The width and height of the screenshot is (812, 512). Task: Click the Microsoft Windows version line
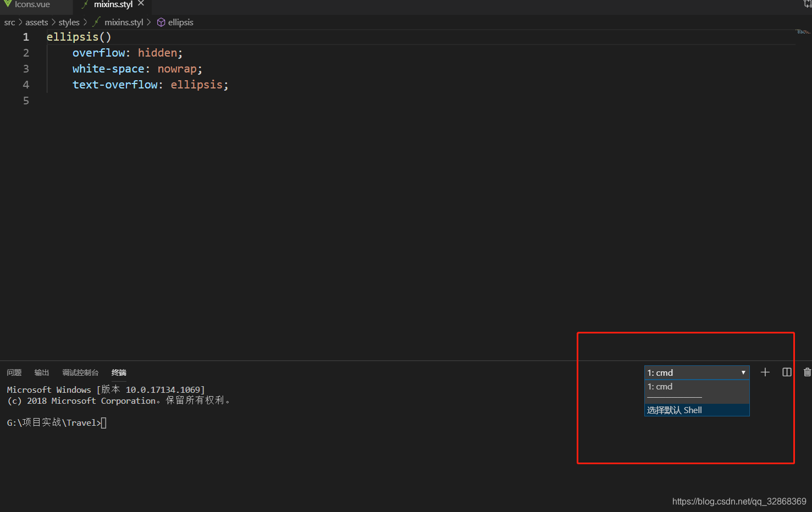(x=106, y=389)
